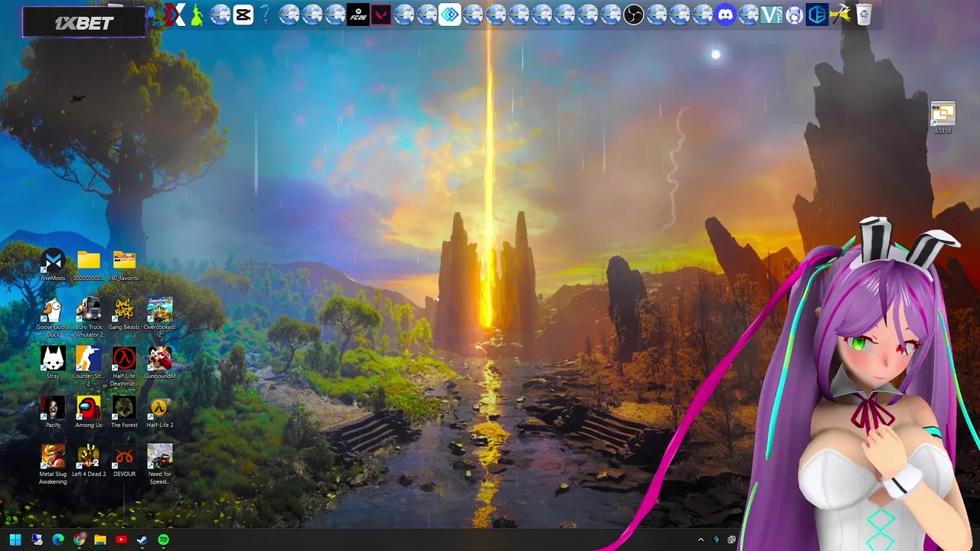Image resolution: width=980 pixels, height=551 pixels.
Task: Launch the Left 4 Dead 2 shortcut
Action: [88, 461]
